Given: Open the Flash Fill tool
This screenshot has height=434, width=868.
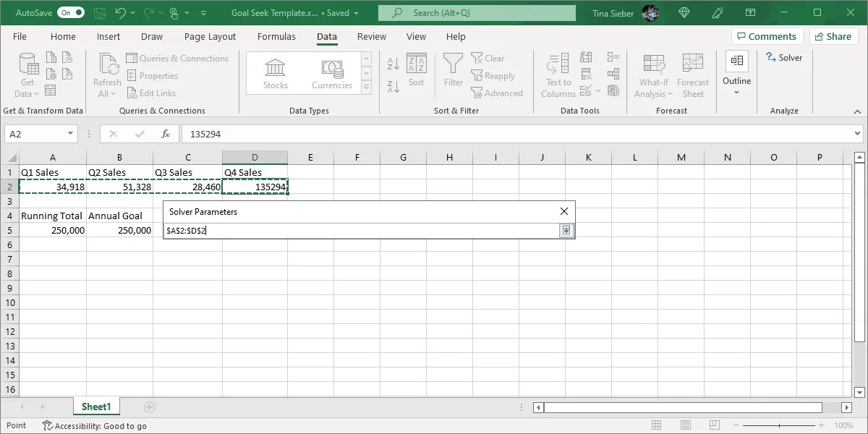Looking at the screenshot, I should coord(586,56).
